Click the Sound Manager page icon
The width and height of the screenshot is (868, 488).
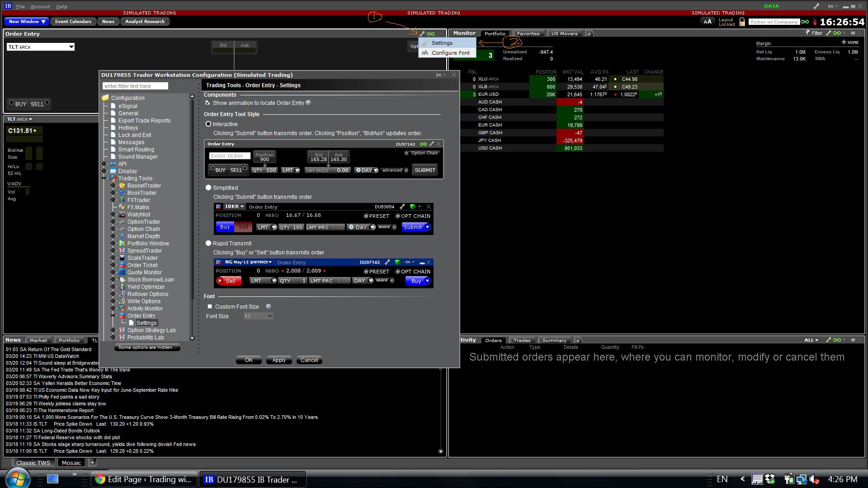tap(113, 157)
